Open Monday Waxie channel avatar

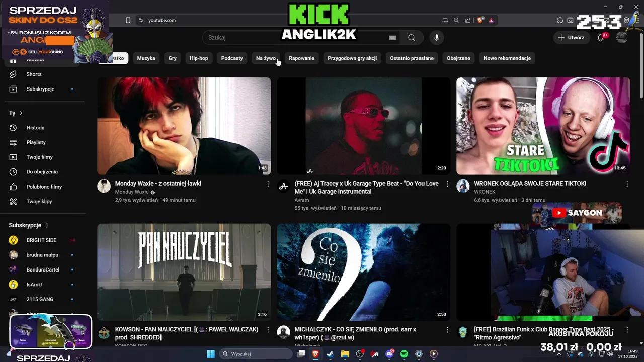[x=104, y=186]
